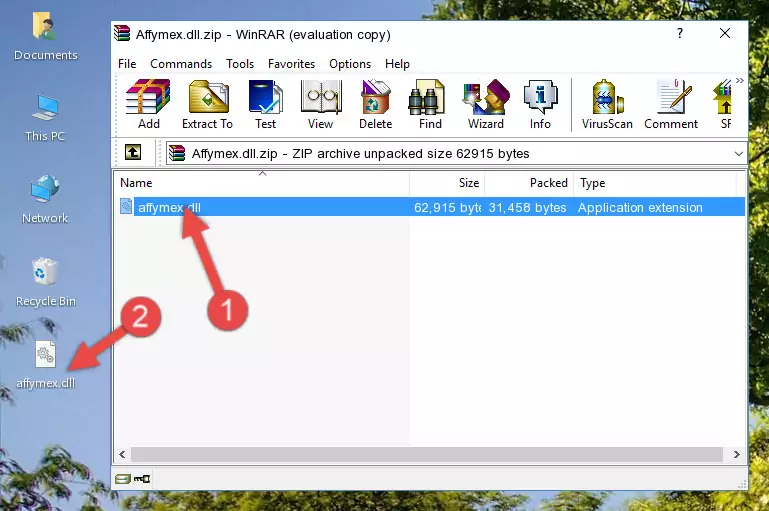This screenshot has width=769, height=511.
Task: Open the Comment tool
Action: click(x=671, y=104)
